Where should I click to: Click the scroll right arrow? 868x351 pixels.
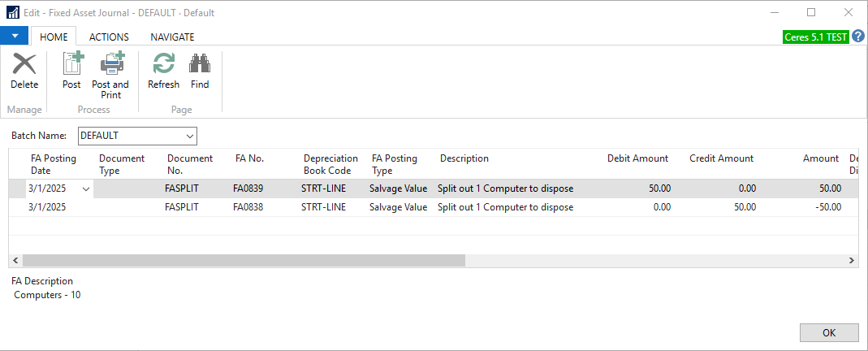tap(852, 261)
